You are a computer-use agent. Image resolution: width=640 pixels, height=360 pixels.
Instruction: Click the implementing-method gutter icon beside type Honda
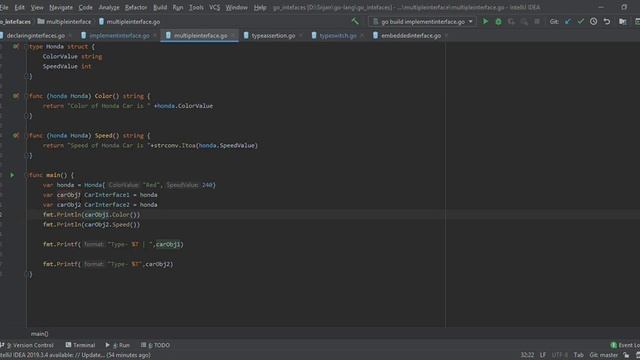pos(16,47)
